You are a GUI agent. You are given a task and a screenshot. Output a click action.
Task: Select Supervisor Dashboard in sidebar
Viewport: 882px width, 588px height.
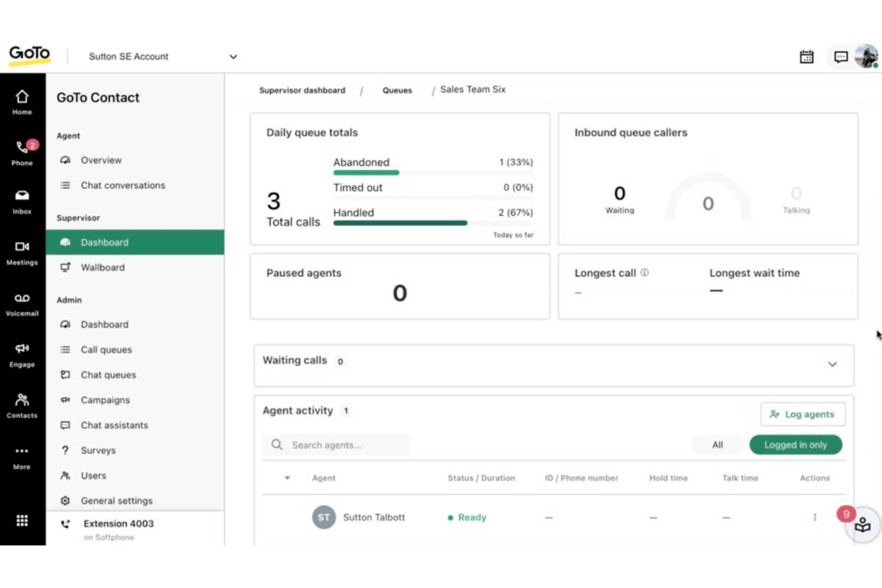click(135, 242)
